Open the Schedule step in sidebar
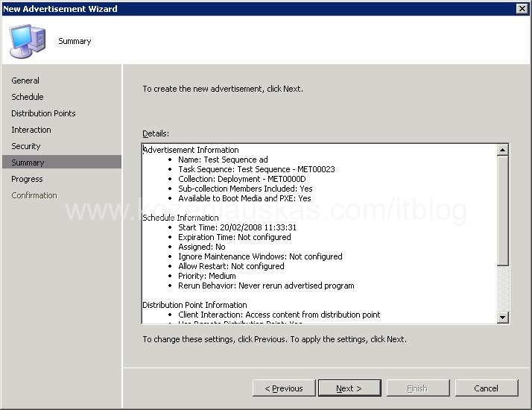The height and width of the screenshot is (410, 532). 28,97
